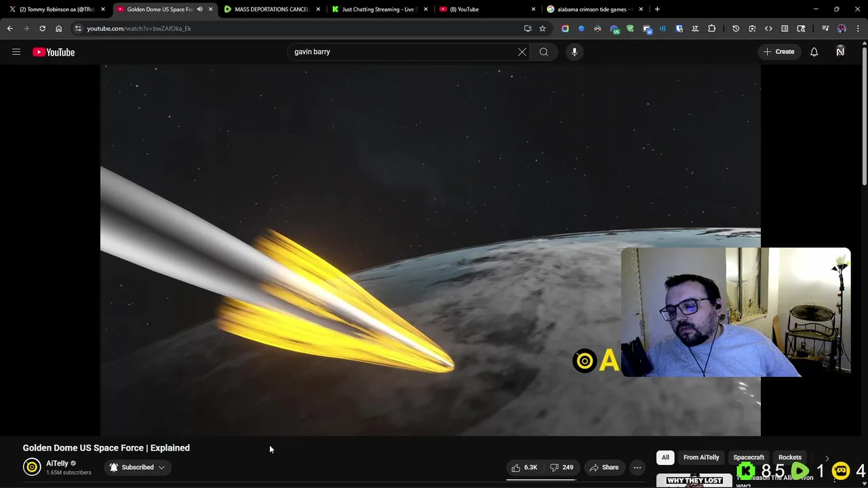Open the media control playlist icon

825,28
